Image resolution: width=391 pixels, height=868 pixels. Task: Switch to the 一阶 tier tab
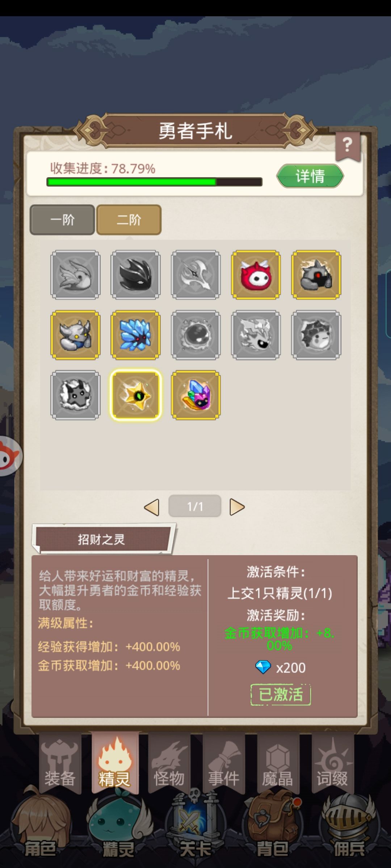click(62, 220)
